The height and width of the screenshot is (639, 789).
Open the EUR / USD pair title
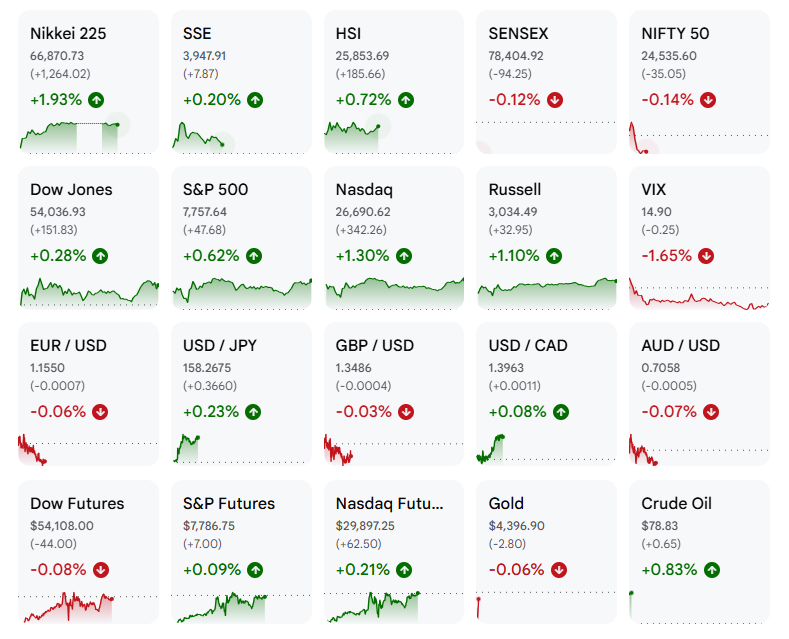point(68,346)
